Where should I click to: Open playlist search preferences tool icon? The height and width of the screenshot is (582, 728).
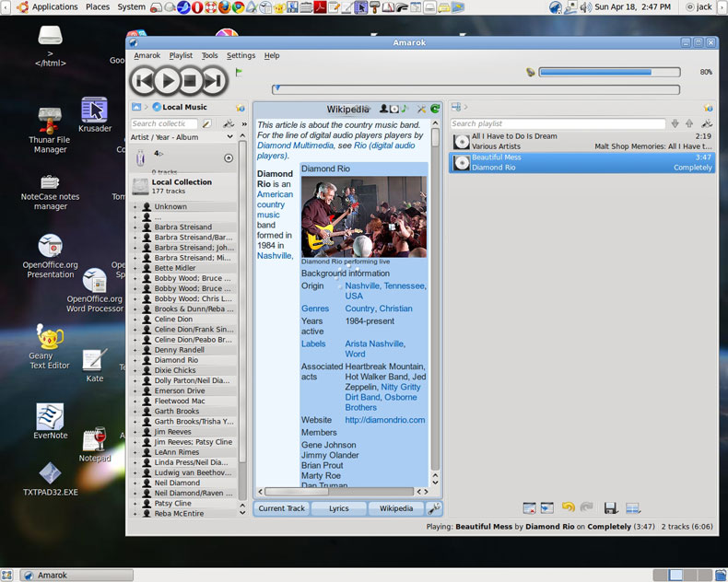[707, 123]
